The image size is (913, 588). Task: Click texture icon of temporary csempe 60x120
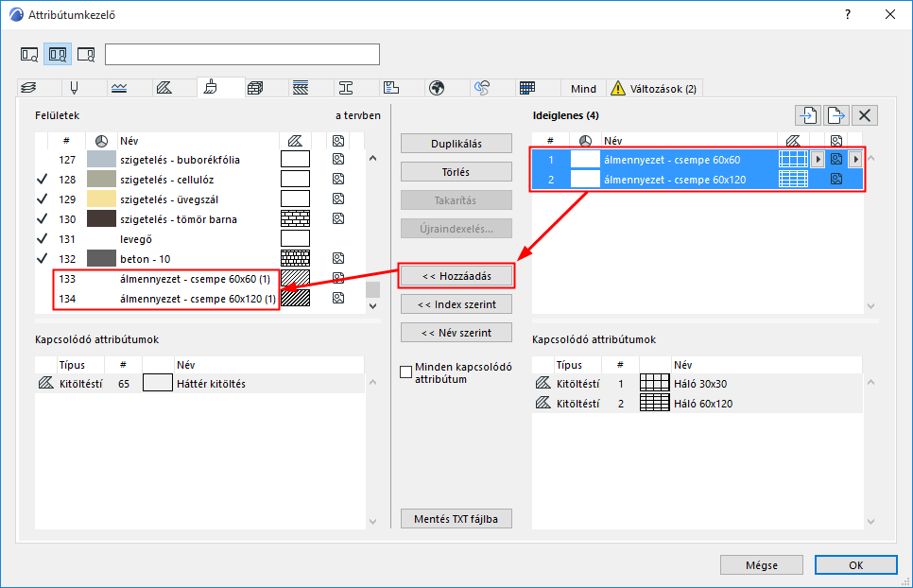tap(836, 180)
